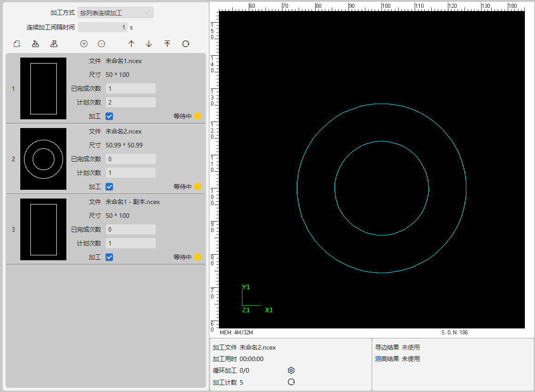Click the continuous processing interval time field
This screenshot has width=535, height=392.
click(103, 28)
